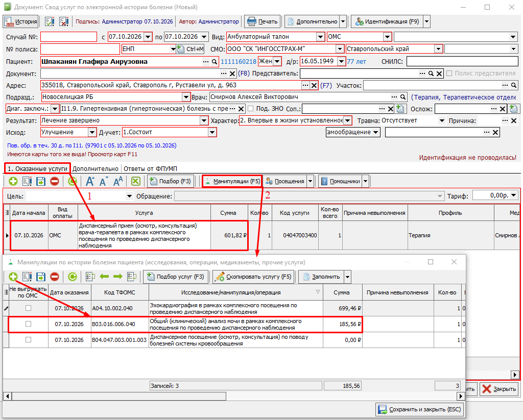
Task: Clear the diagnosis field with its X icon
Action: (241, 109)
